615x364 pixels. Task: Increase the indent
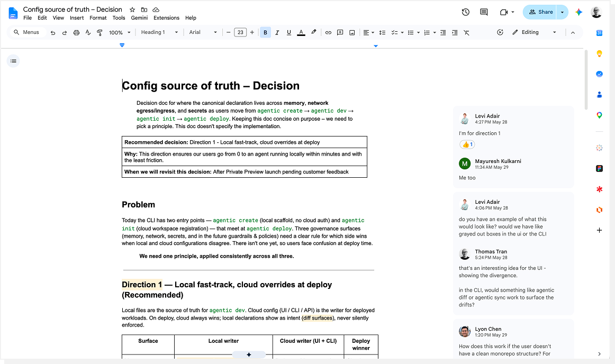(455, 33)
